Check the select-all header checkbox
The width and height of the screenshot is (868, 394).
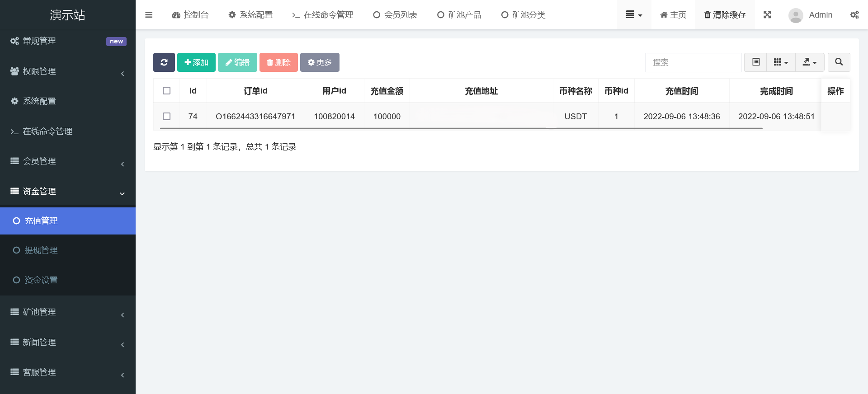pos(166,91)
